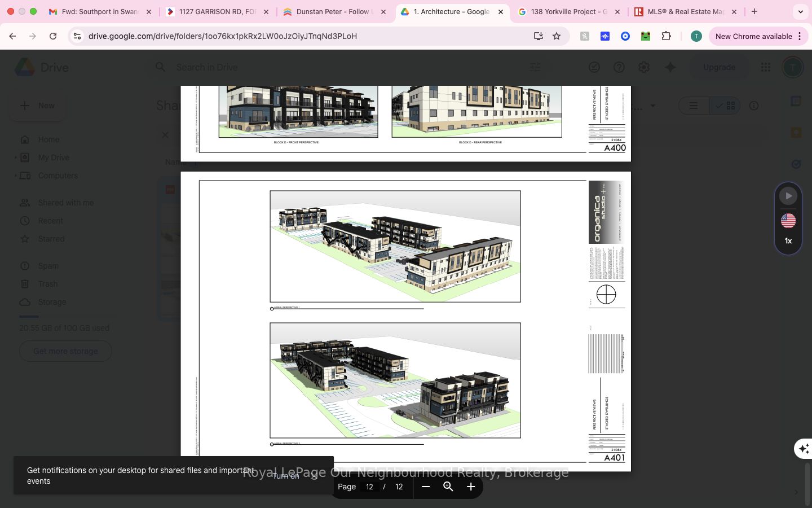This screenshot has height=508, width=812.
Task: Show the hidden side panel chevron
Action: coord(796,492)
